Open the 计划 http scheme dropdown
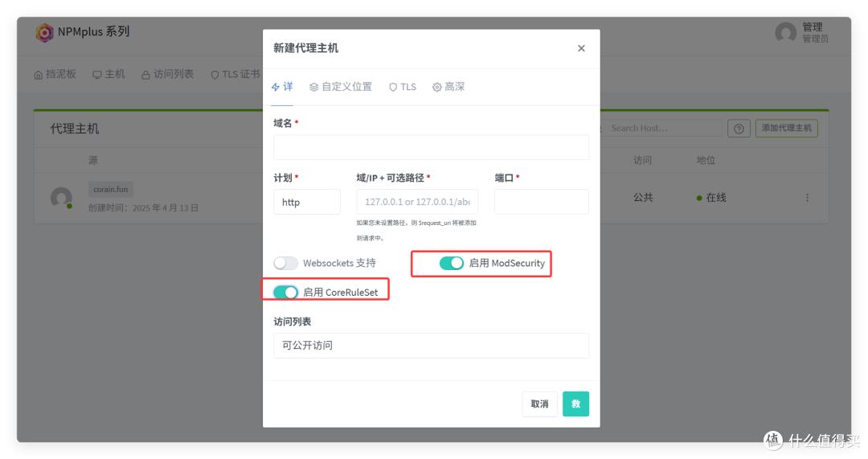 [x=307, y=202]
